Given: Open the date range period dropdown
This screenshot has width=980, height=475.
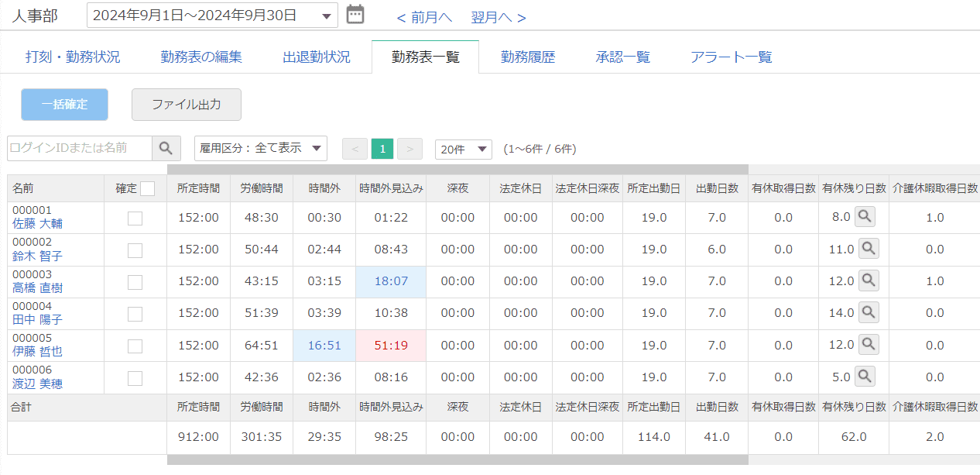Looking at the screenshot, I should pos(212,15).
